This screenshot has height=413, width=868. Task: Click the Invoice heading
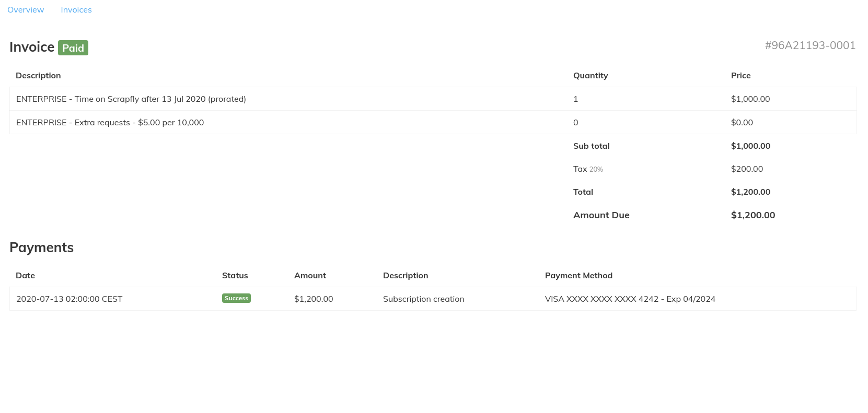[32, 48]
